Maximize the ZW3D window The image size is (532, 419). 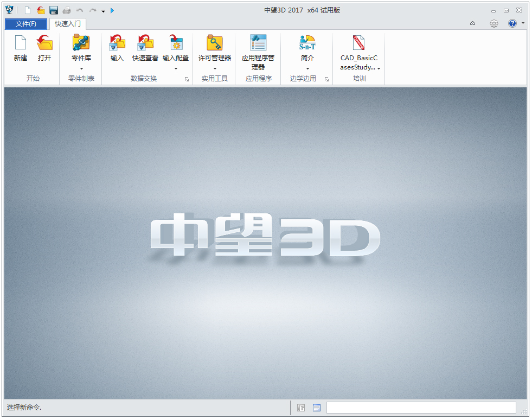coord(506,10)
